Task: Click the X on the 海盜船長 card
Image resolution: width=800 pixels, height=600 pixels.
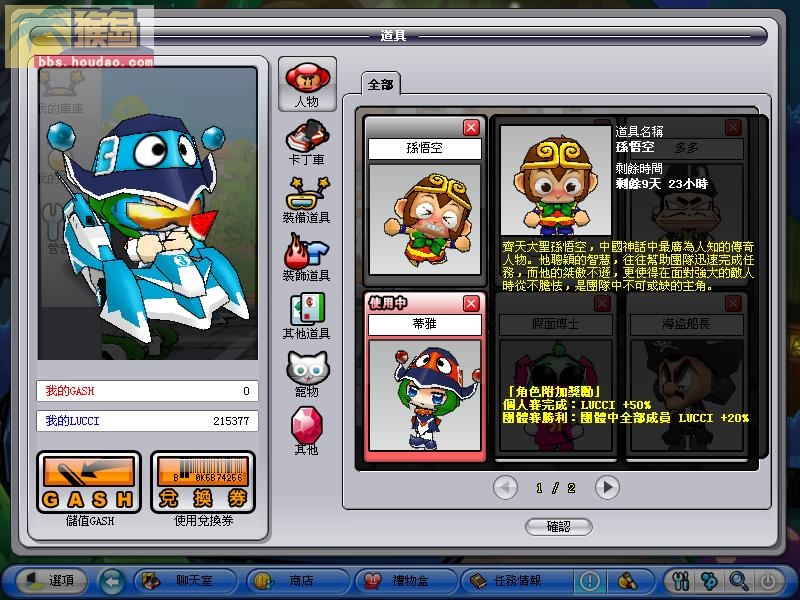Action: coord(733,304)
